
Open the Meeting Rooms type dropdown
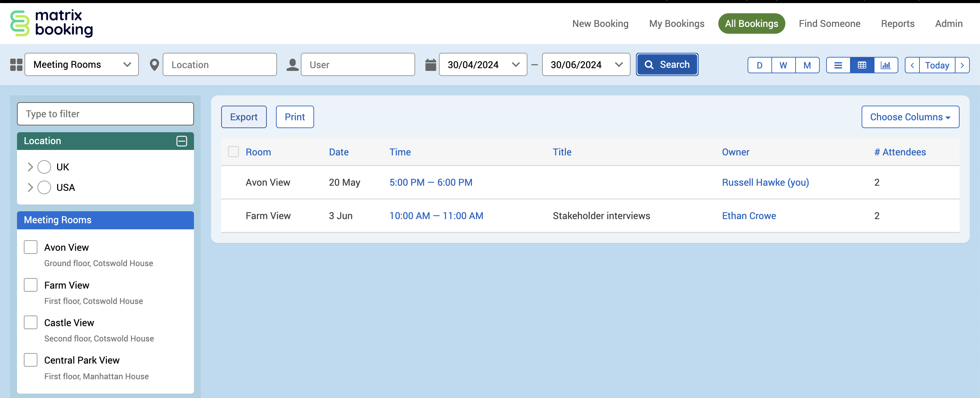pos(82,65)
